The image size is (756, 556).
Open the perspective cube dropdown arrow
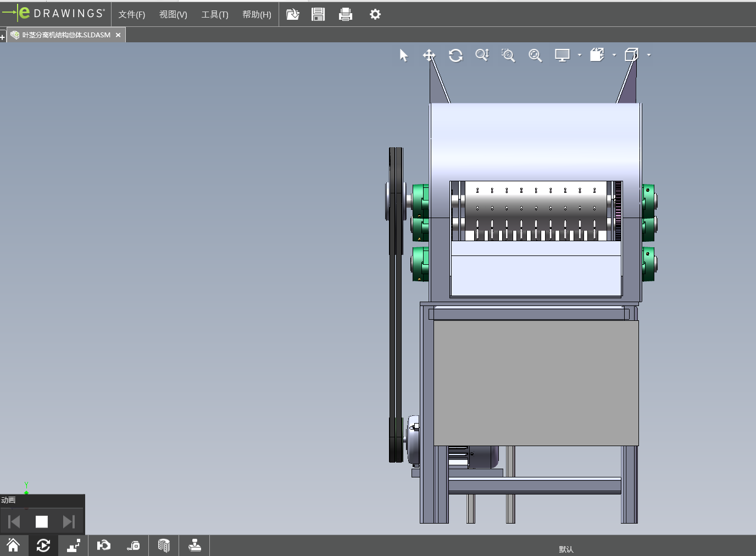[x=649, y=55]
